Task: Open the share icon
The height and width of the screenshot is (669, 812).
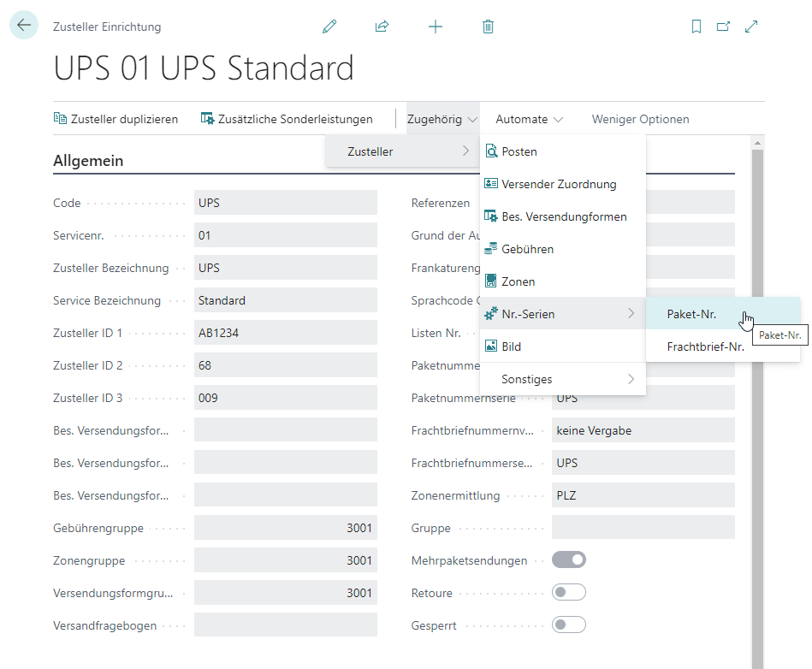Action: tap(382, 27)
